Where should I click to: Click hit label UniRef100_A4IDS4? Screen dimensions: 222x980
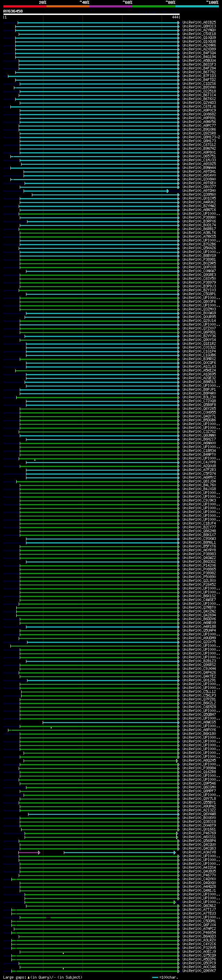tap(199, 868)
